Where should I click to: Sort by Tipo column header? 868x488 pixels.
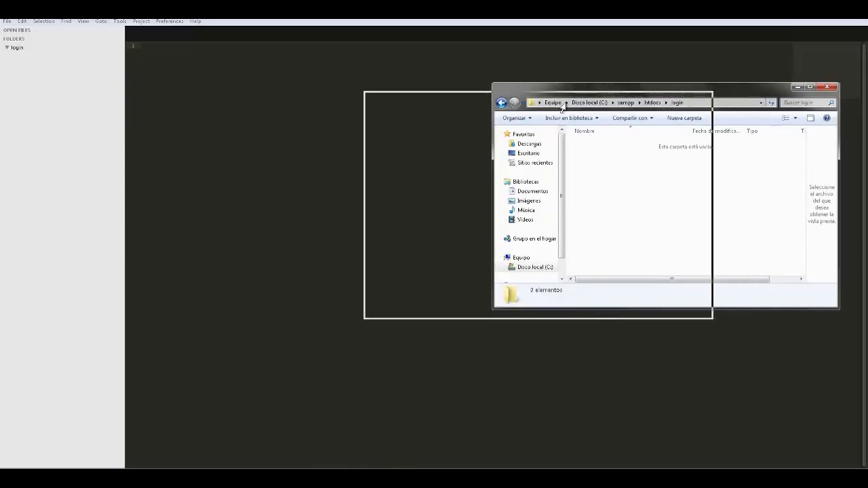coord(752,131)
